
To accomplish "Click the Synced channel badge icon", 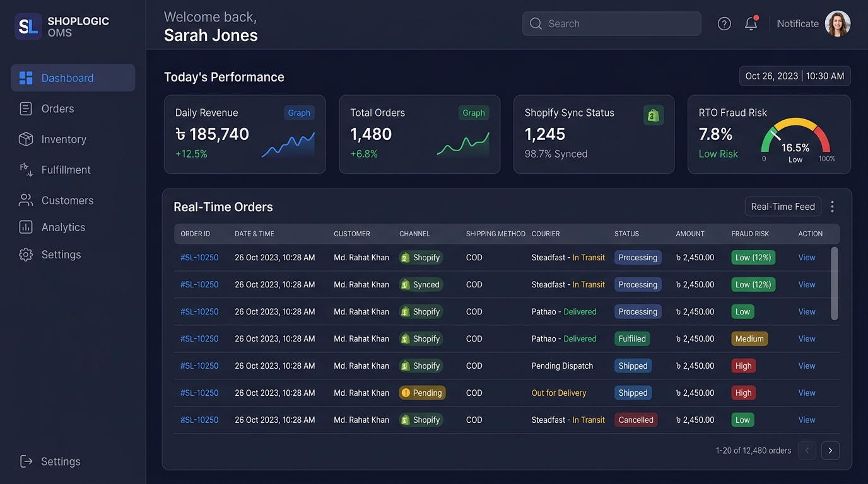I will (x=406, y=285).
